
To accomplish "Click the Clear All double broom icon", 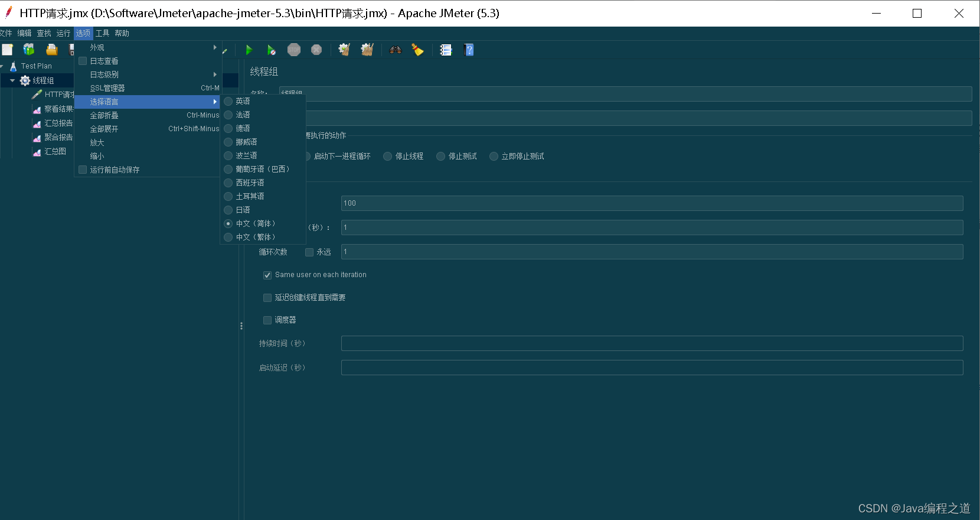I will 367,50.
